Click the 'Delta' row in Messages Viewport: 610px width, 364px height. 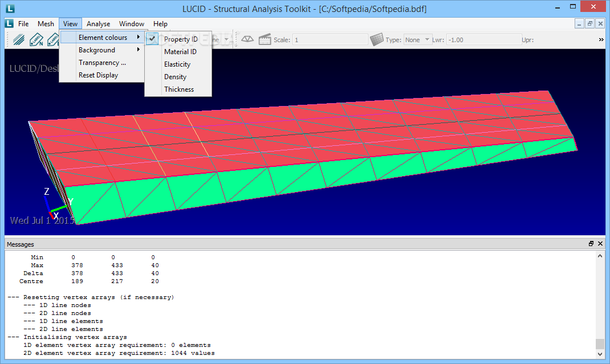pyautogui.click(x=91, y=273)
